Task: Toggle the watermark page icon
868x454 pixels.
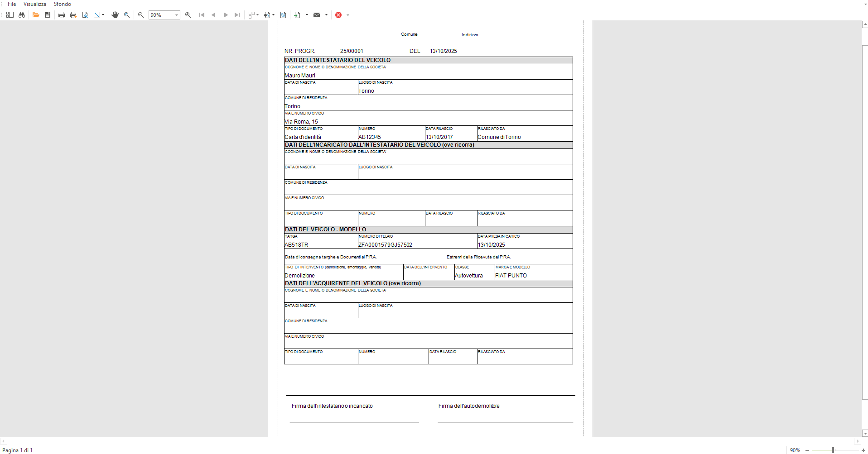Action: tap(283, 15)
